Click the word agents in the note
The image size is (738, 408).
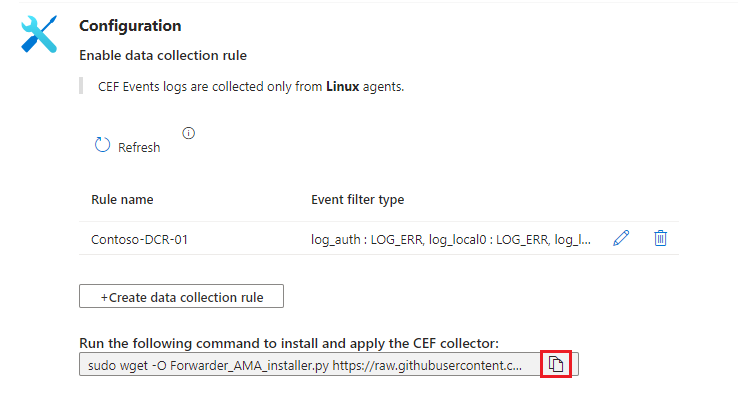(x=383, y=87)
